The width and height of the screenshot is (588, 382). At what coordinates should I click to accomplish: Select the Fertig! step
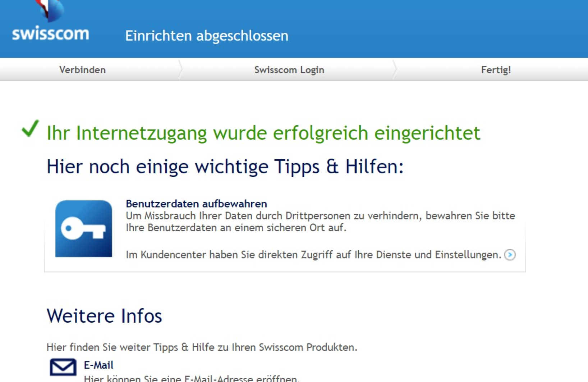[x=496, y=70]
